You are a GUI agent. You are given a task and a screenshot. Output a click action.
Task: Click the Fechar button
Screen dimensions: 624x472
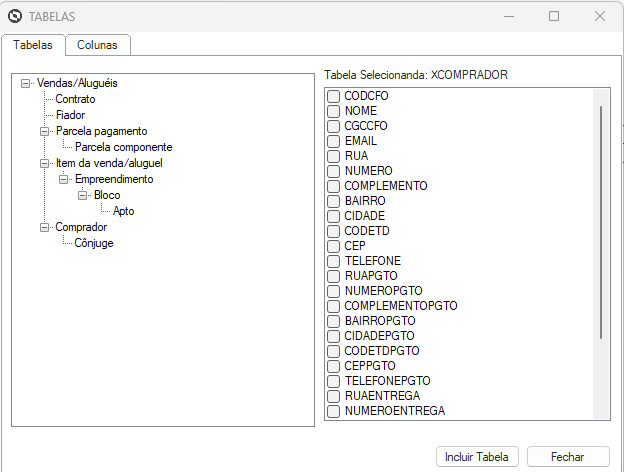[x=568, y=456]
